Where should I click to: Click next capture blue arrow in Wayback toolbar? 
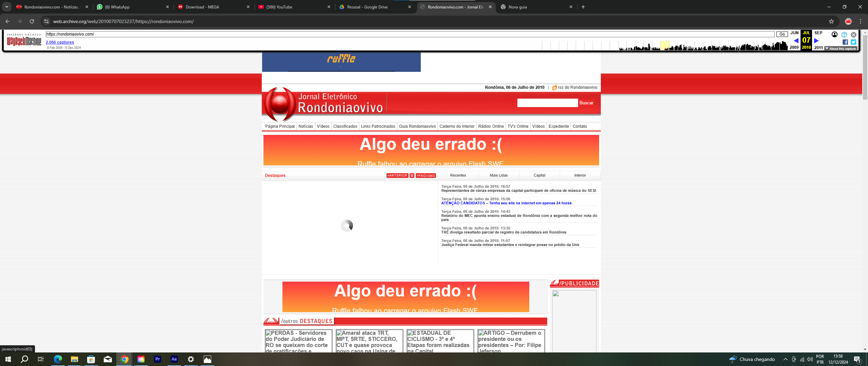tap(816, 41)
